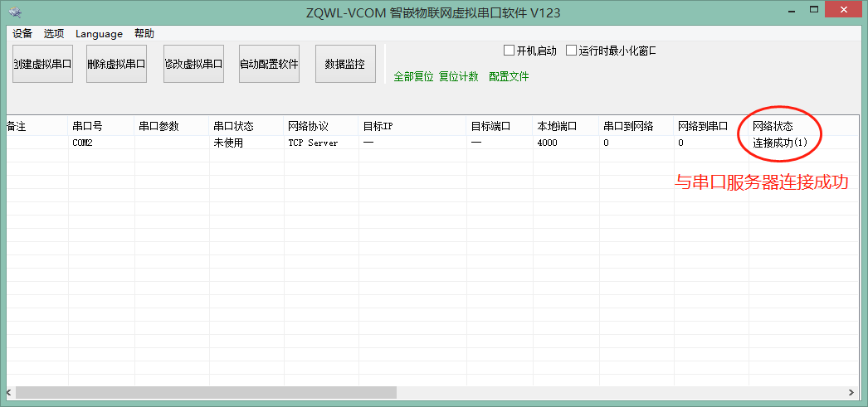Click the 本地端口 column header
The image size is (868, 407).
coord(566,127)
